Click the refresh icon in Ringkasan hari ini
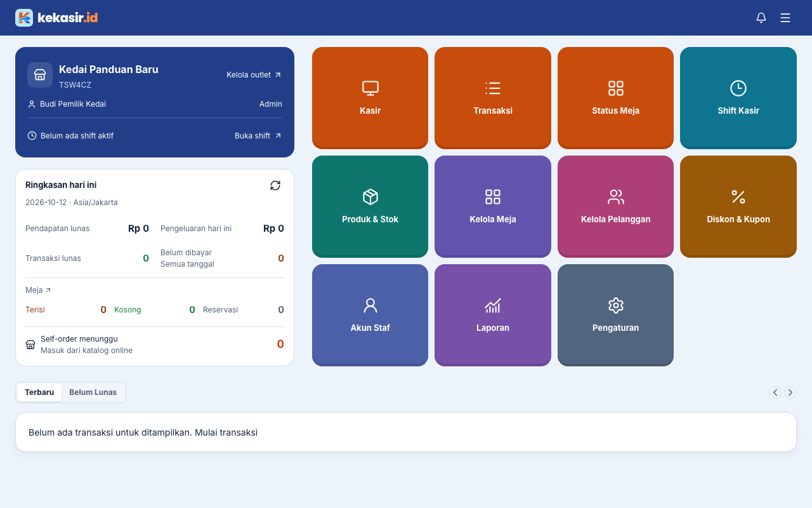Screen dimensions: 812x508 [275, 185]
